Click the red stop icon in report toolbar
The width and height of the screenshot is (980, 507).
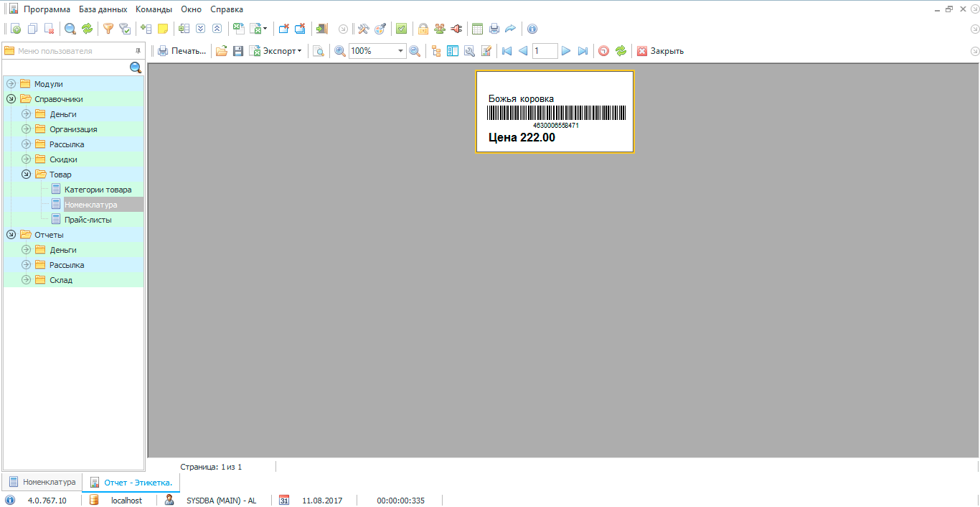tap(604, 51)
